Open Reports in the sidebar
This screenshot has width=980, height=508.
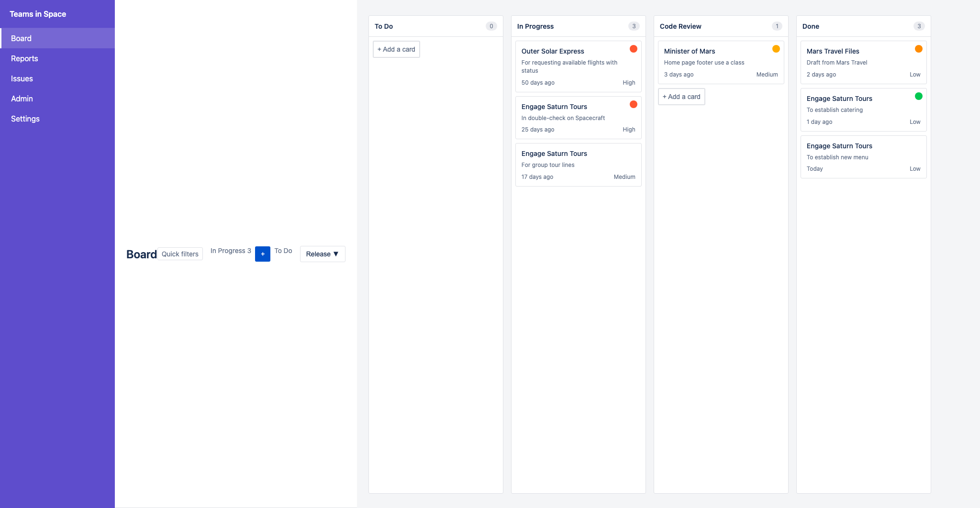[x=24, y=58]
